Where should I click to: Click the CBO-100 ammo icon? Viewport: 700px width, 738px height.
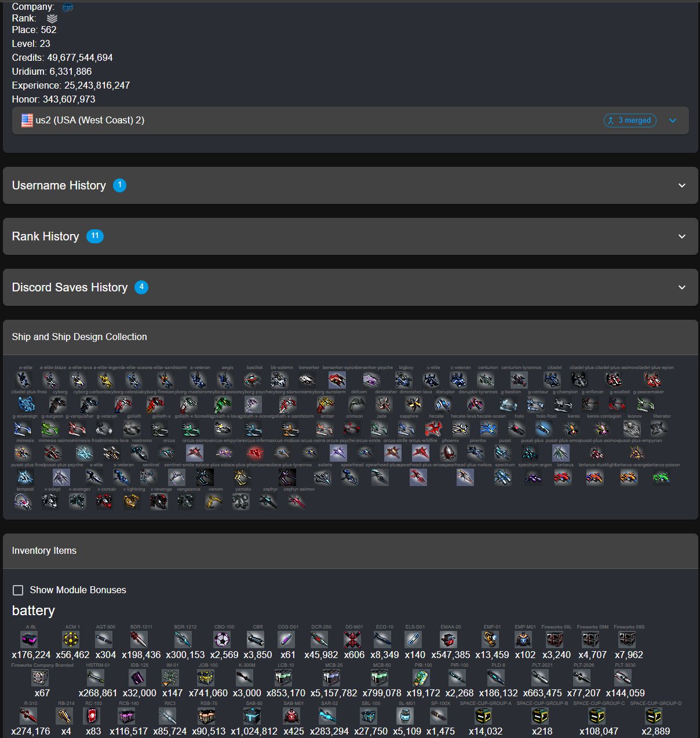[x=223, y=640]
